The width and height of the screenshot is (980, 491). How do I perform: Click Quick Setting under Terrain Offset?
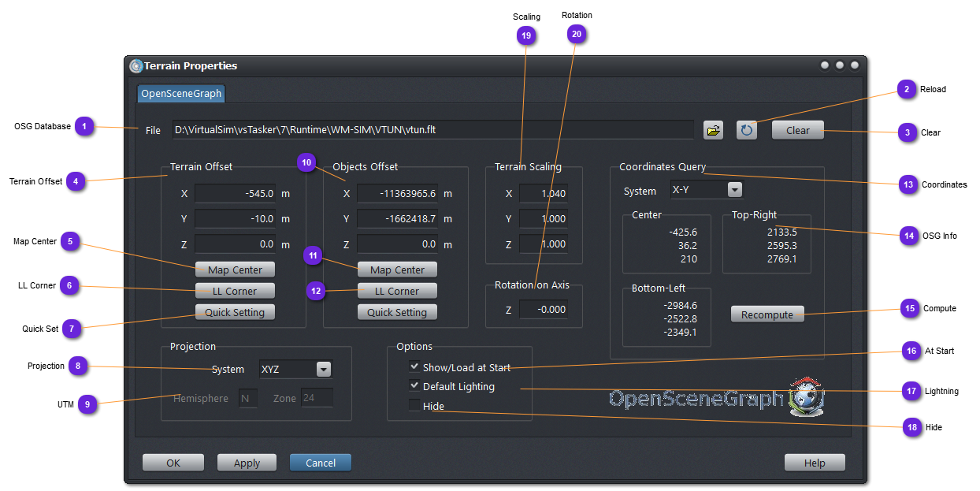pyautogui.click(x=236, y=312)
